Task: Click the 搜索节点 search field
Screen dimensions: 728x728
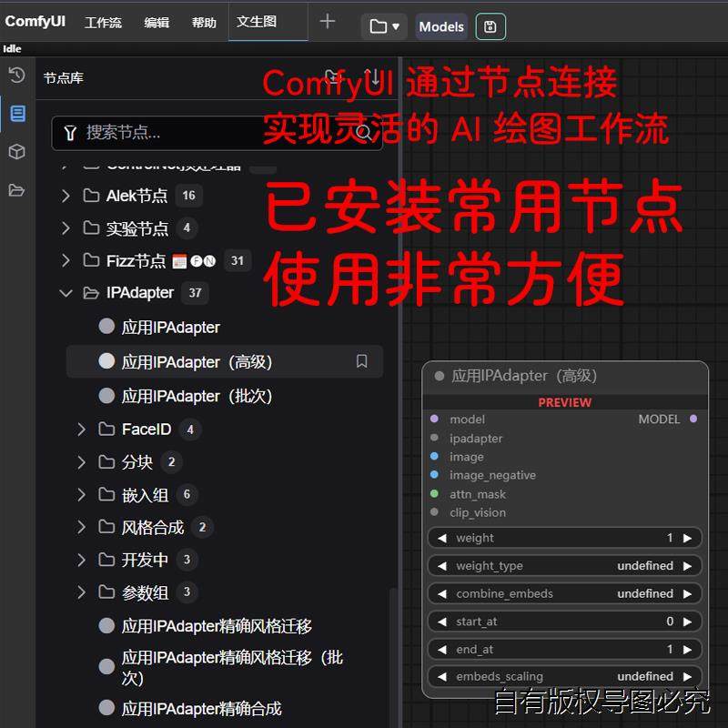Action: pyautogui.click(x=217, y=133)
